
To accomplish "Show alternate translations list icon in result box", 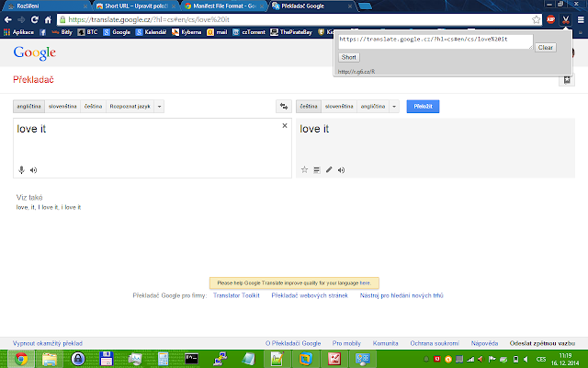I will tap(316, 170).
